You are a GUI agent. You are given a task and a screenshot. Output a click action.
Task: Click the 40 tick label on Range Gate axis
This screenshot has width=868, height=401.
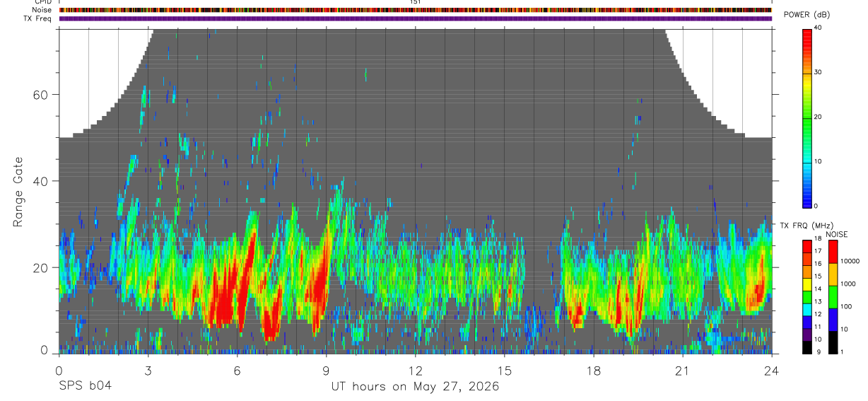pos(40,181)
